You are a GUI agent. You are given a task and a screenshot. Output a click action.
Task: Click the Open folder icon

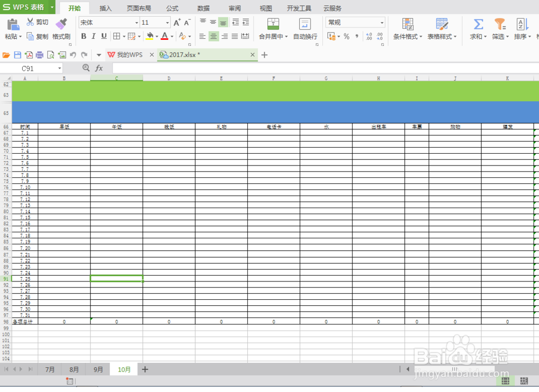6,55
